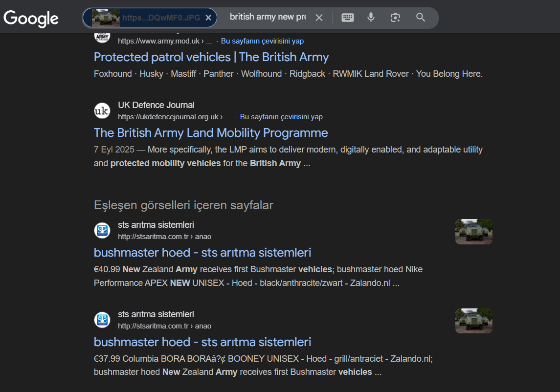Click the magnifying glass search button
This screenshot has height=392, width=560.
click(421, 18)
